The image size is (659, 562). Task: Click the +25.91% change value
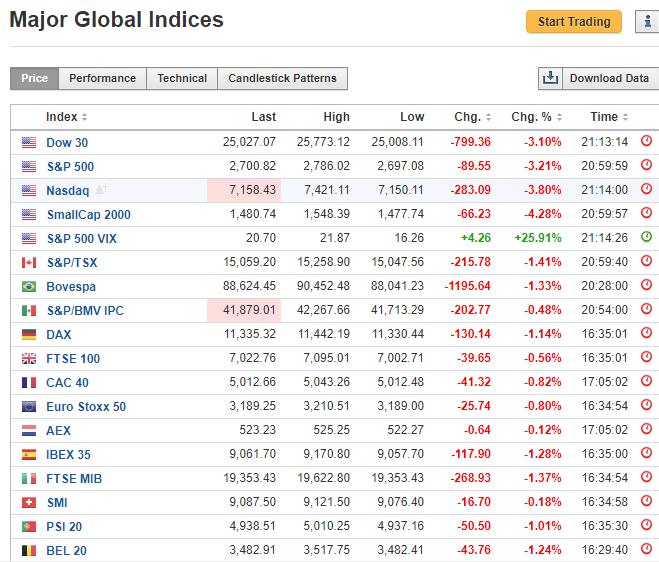(x=538, y=237)
